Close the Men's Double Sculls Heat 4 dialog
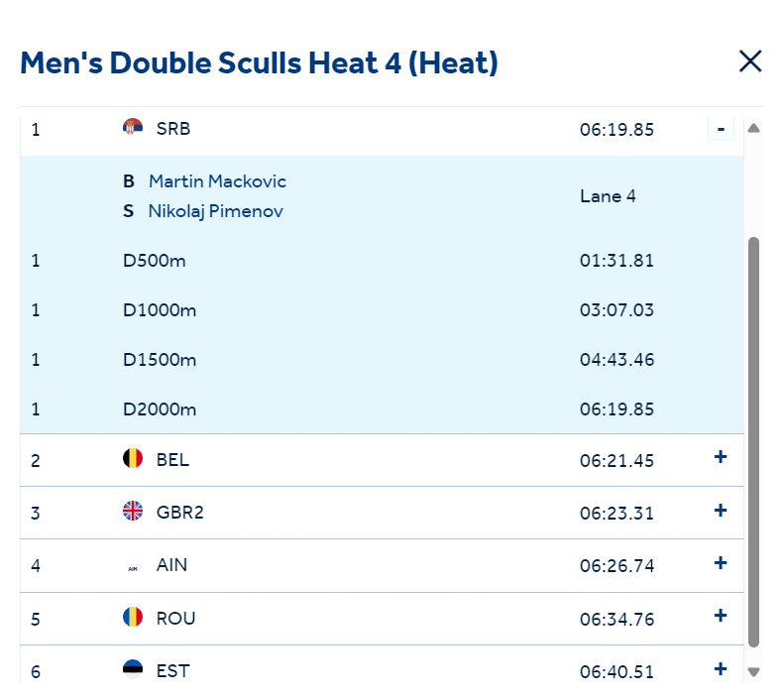Viewport: 783px width, 700px height. point(750,61)
